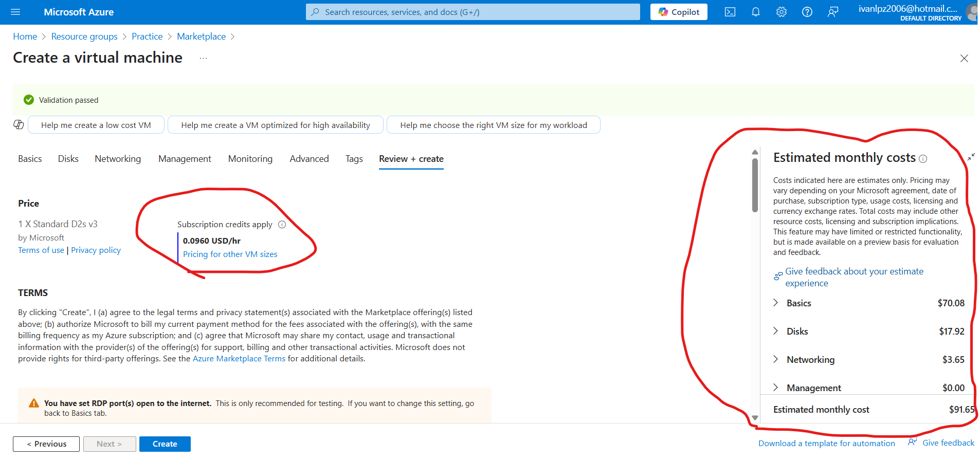The width and height of the screenshot is (980, 460).
Task: Click the Copilot suggestions icon beside prompts
Action: pos(19,125)
